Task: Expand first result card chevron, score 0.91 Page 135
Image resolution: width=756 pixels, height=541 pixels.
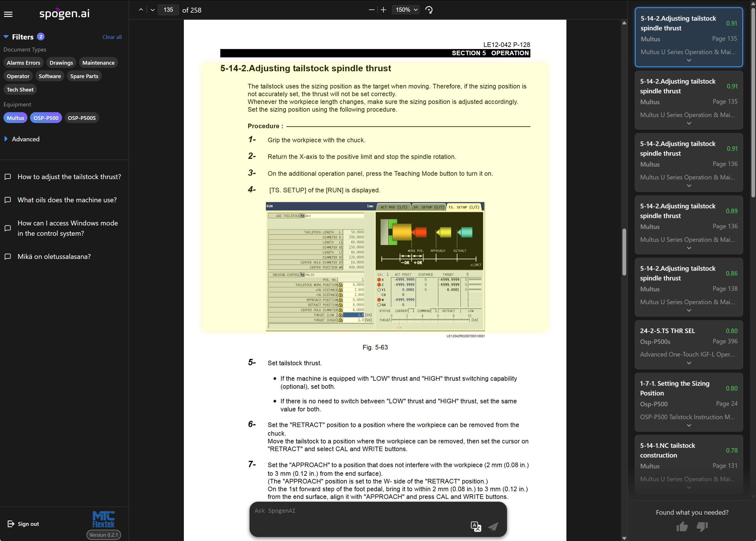Action: coord(689,61)
